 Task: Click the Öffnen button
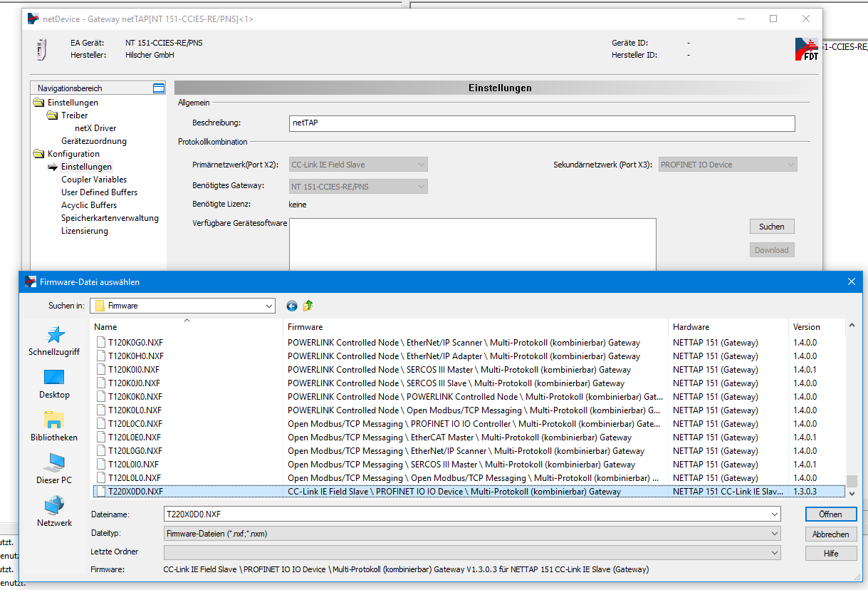tap(830, 514)
